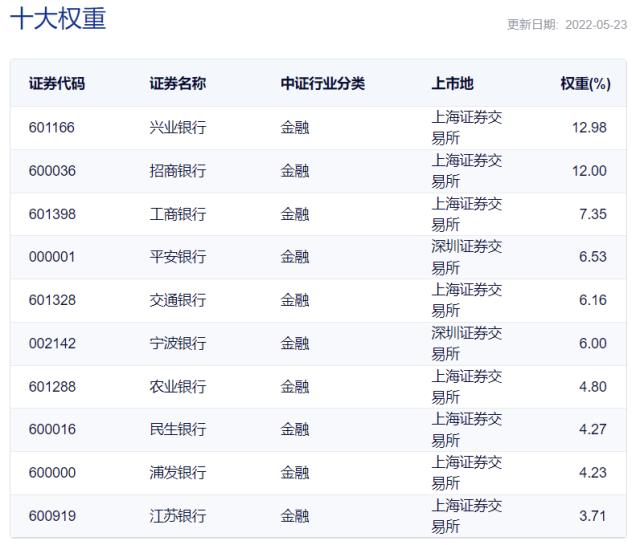The height and width of the screenshot is (545, 640).
Task: Click 上海证券交易所 in 浦发银行 row
Action: (x=467, y=473)
